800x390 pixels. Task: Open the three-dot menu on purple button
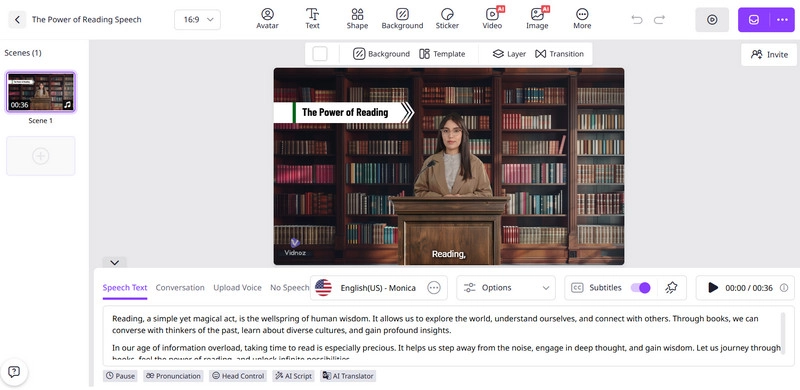pyautogui.click(x=782, y=20)
